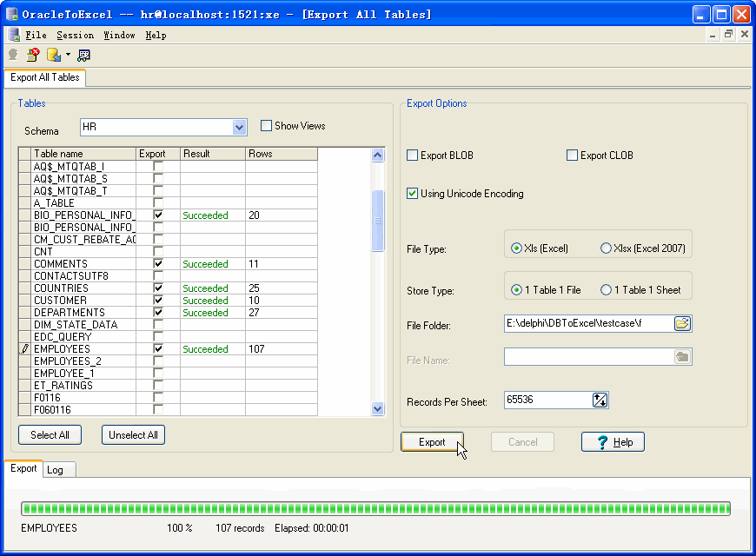756x556 pixels.
Task: Click the grayed-out user icon in the toolbar
Action: pos(13,55)
